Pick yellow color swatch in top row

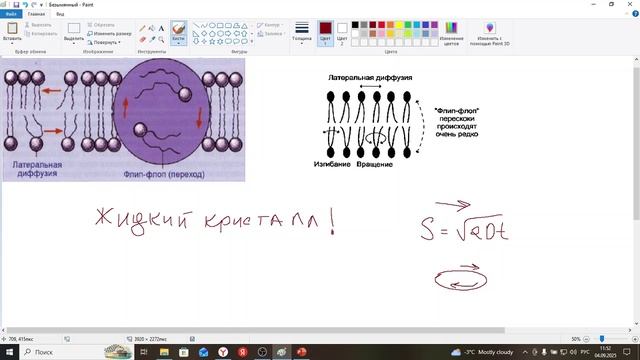[x=399, y=25]
